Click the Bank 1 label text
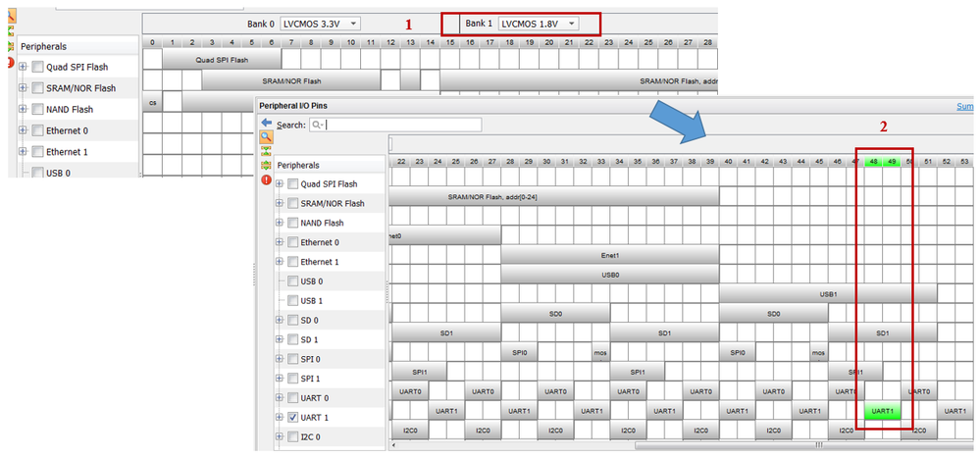Viewport: 980px width, 458px height. pyautogui.click(x=479, y=24)
